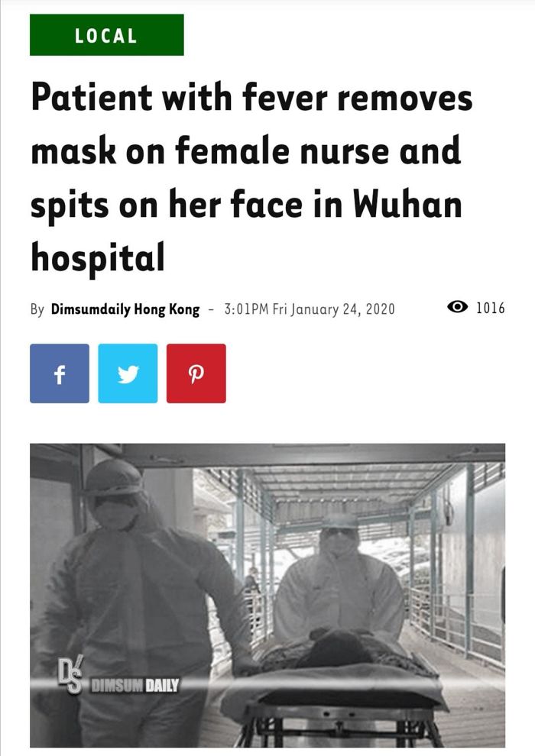Tweet this article via Twitter icon

pos(128,373)
